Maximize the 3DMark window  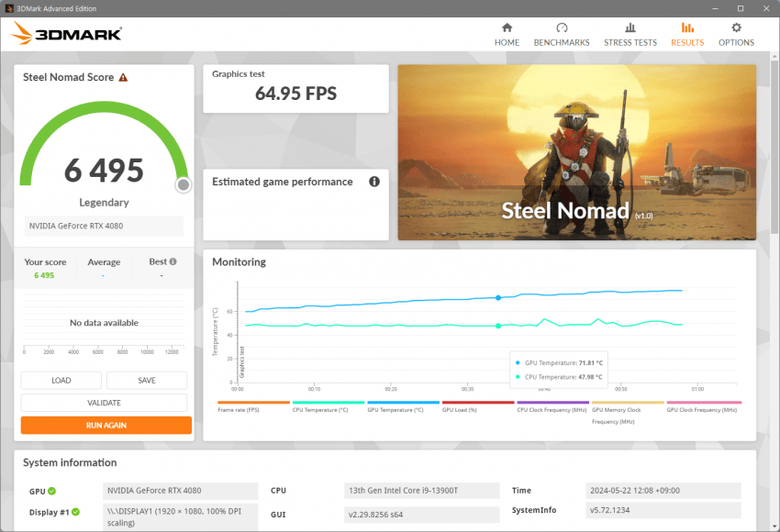click(x=741, y=8)
